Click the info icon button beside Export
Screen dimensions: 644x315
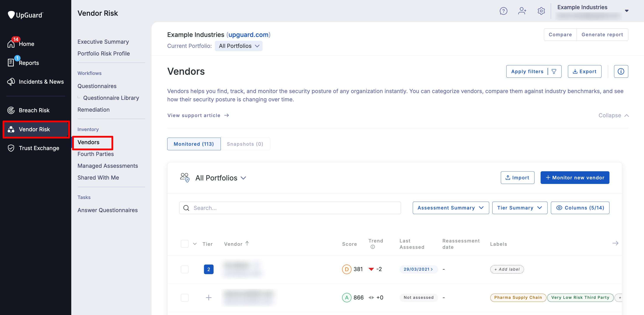pos(621,71)
